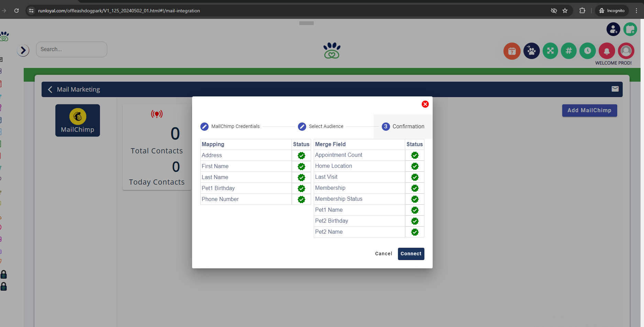Cancel the MailChimp confirmation dialog
Image resolution: width=644 pixels, height=327 pixels.
[x=384, y=254]
